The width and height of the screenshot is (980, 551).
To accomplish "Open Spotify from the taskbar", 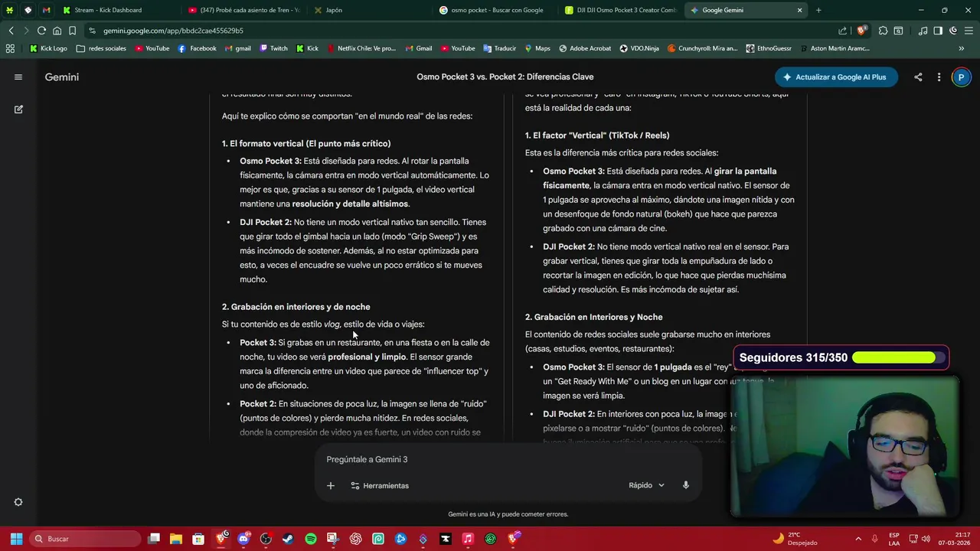I will pos(310,539).
